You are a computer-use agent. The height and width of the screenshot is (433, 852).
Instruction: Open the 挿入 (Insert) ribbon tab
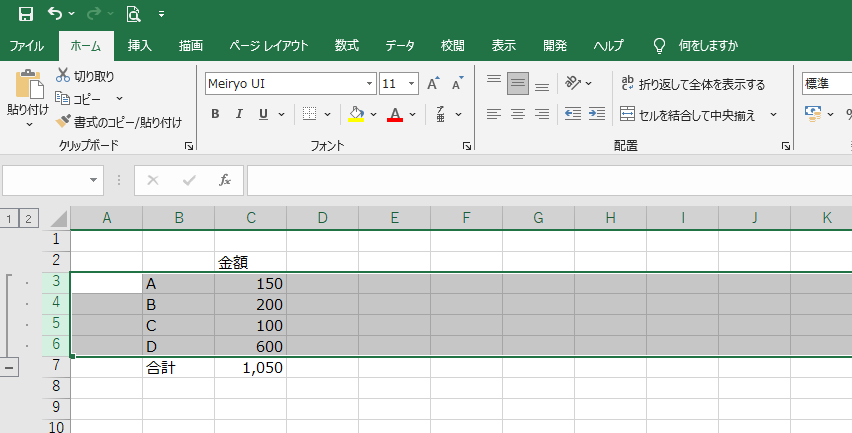point(140,45)
